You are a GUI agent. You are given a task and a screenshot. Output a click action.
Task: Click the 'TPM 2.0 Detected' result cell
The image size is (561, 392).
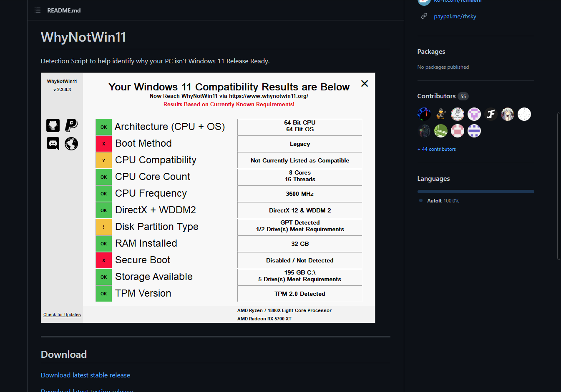tap(300, 294)
